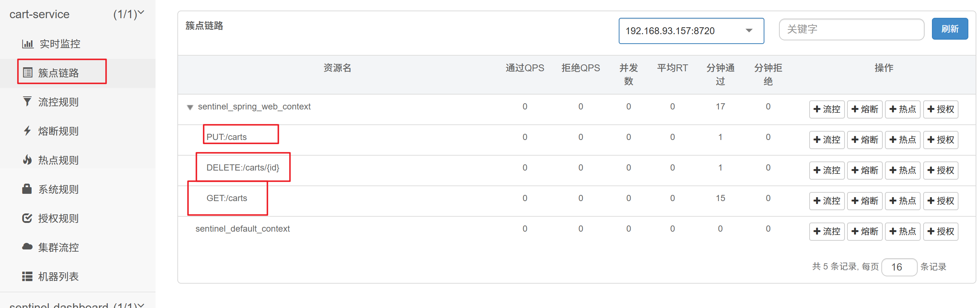Screen dimensions: 980x308
Task: Add 授权 rule for DELETE:/carts/{id}
Action: click(x=941, y=170)
